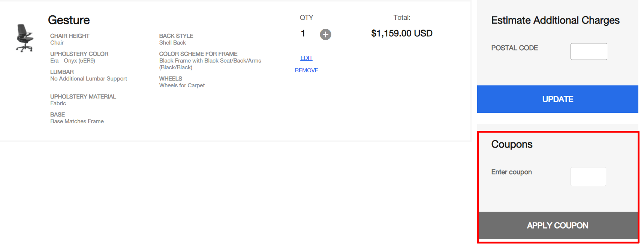Open the Gesture chair thumbnail image
The height and width of the screenshot is (248, 644).
click(x=25, y=38)
